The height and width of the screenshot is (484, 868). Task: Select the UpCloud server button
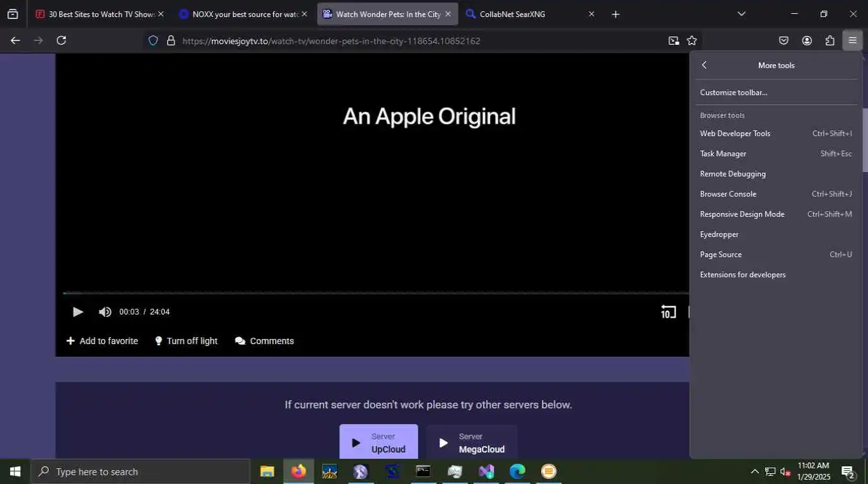pyautogui.click(x=378, y=442)
